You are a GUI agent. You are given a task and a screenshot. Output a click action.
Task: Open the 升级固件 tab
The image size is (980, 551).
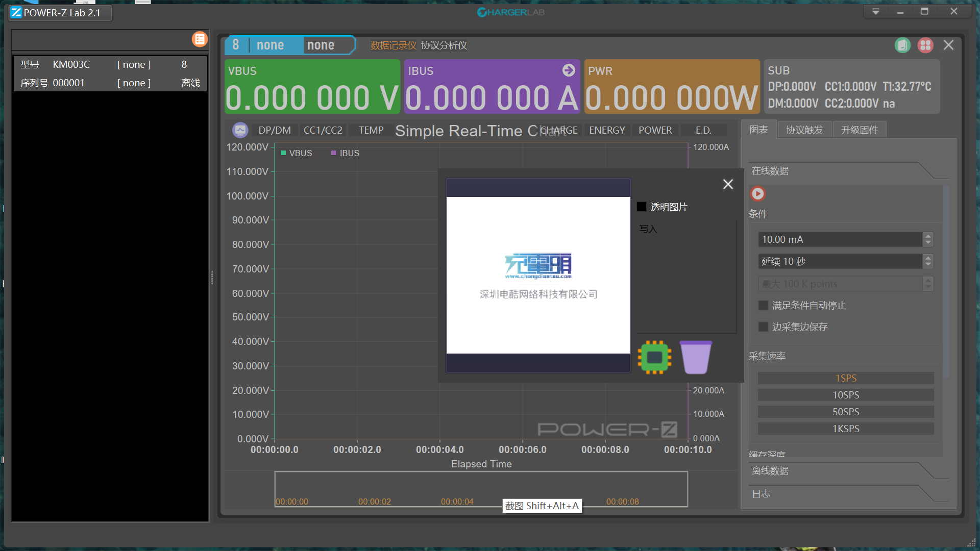click(860, 130)
